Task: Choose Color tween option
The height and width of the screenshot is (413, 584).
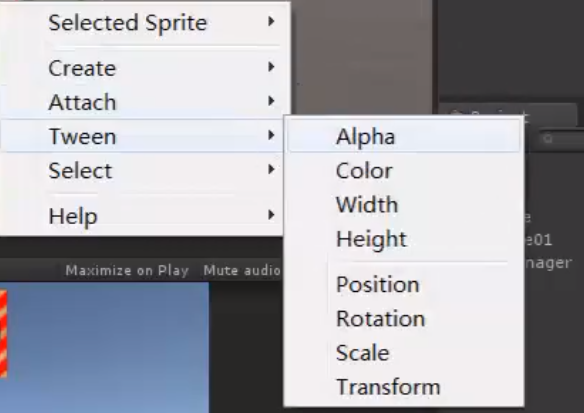Action: (x=404, y=171)
